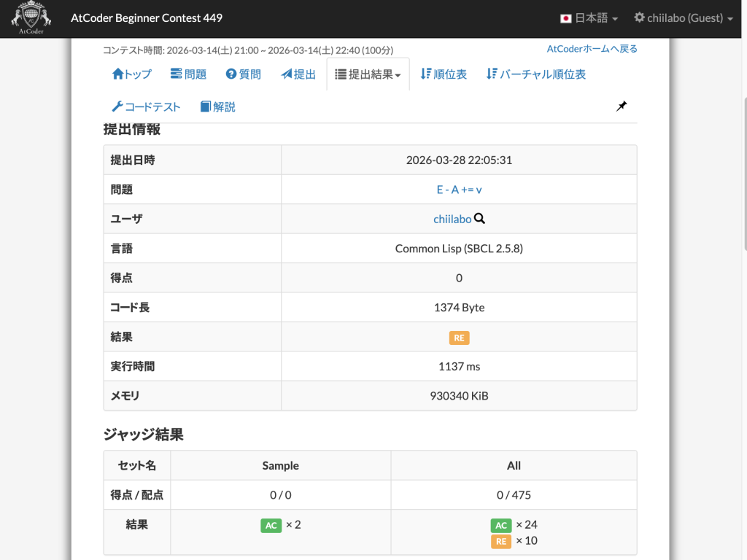This screenshot has height=560, width=747.
Task: Select the All column header
Action: pos(514,466)
